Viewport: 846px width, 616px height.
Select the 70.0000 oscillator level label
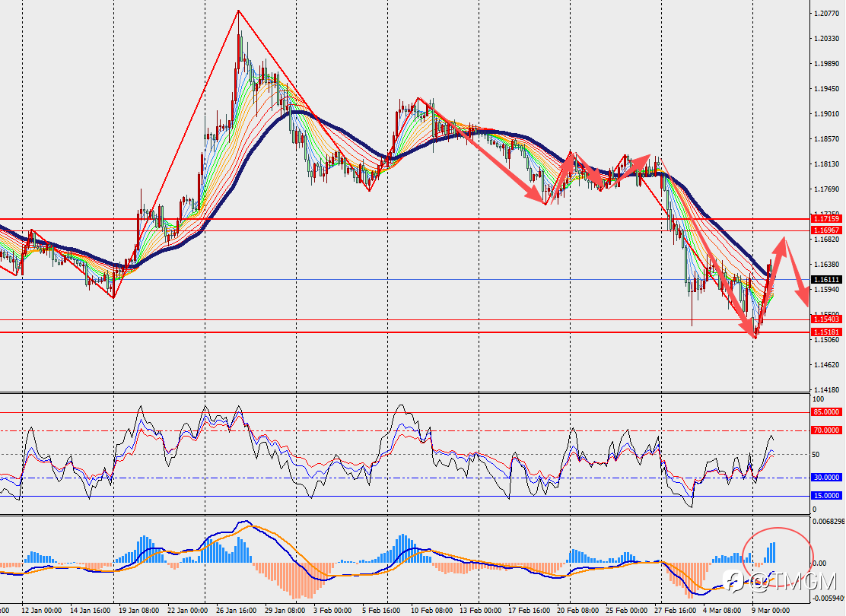tap(826, 430)
